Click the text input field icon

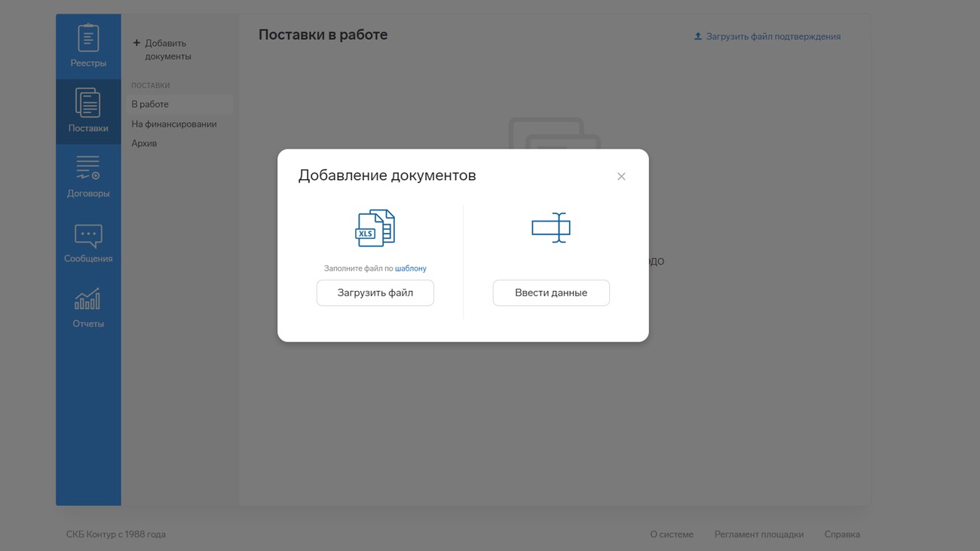[551, 228]
